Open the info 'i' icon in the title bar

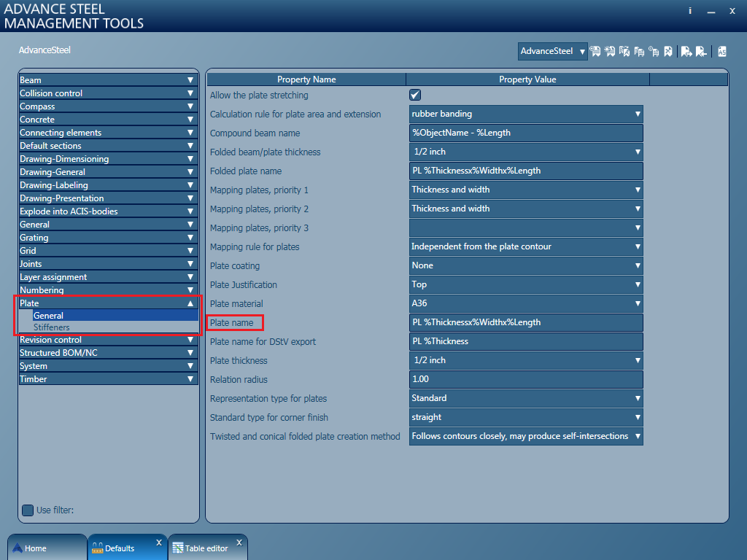(x=690, y=10)
